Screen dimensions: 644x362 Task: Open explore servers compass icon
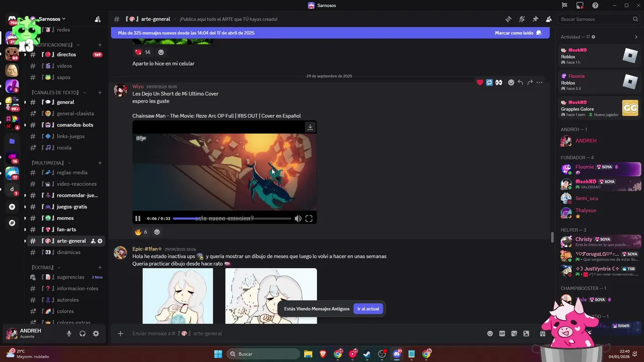(12, 223)
